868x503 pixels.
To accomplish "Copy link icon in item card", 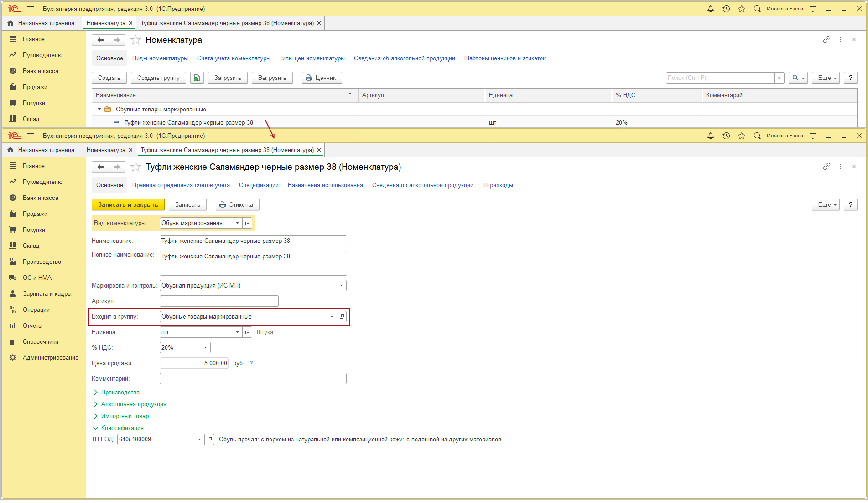I will tap(826, 167).
